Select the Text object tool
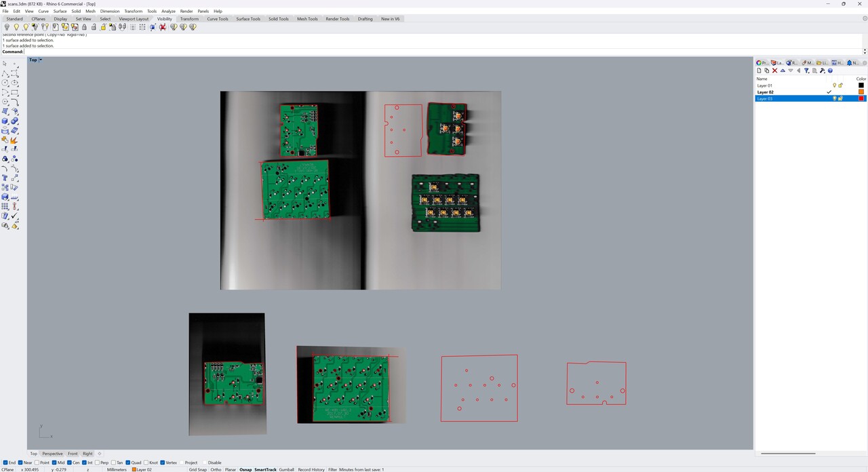Viewport: 868px width, 472px height. (5, 177)
